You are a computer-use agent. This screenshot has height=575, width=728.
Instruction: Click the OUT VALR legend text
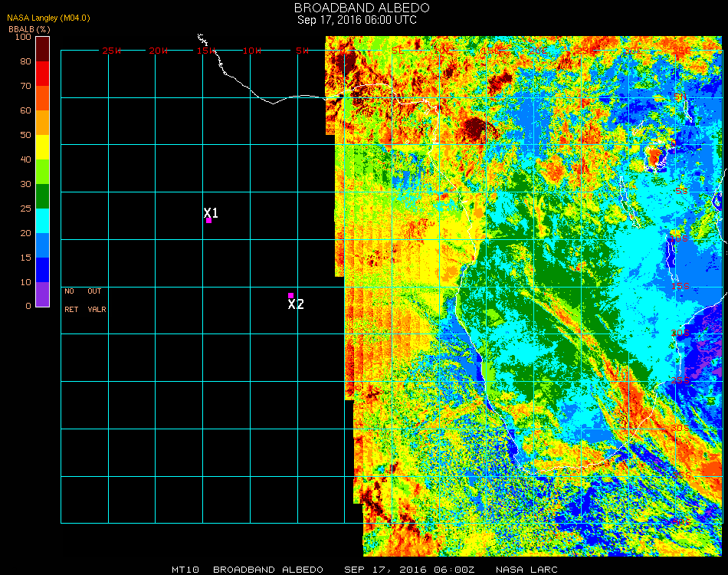96,301
